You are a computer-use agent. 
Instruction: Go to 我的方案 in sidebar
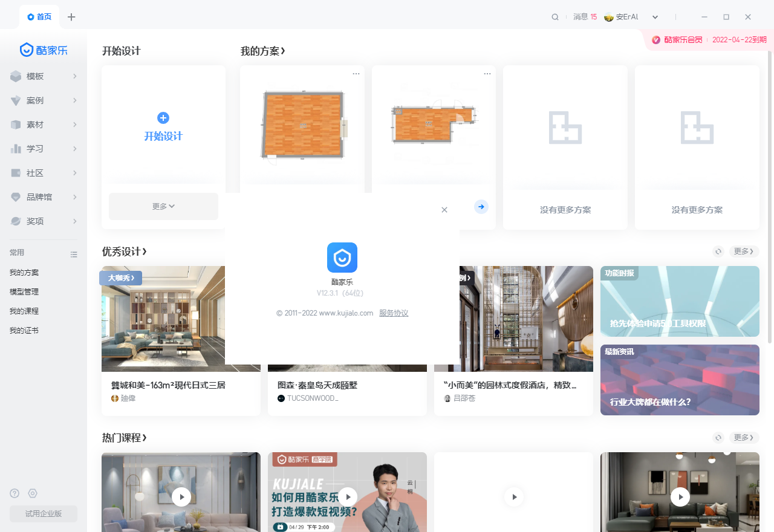point(24,273)
